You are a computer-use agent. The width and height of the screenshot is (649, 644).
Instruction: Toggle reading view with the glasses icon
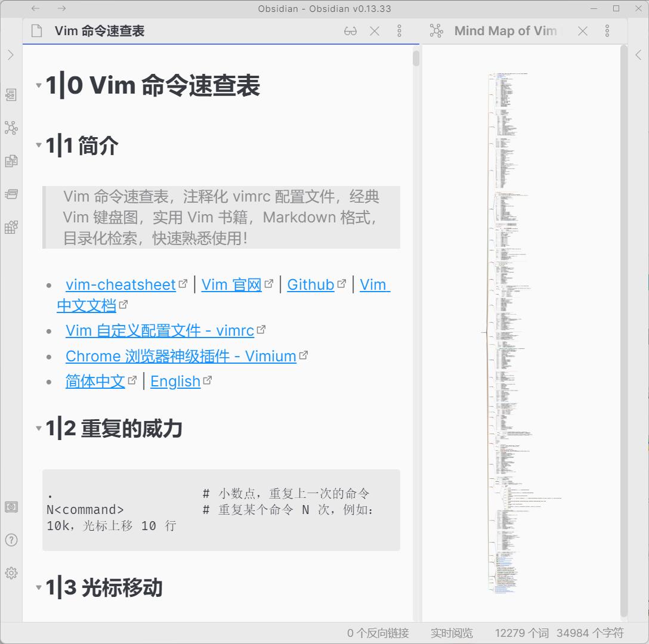point(351,31)
